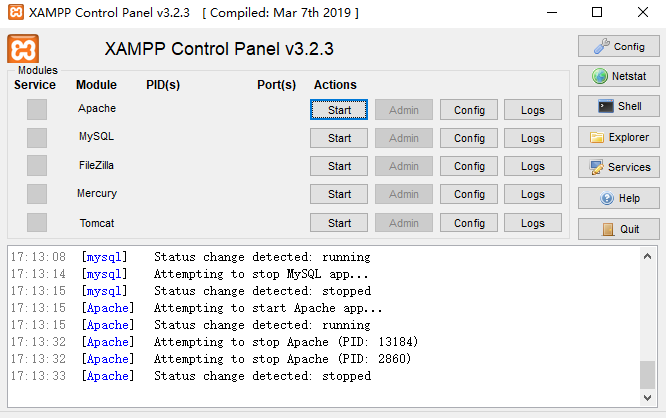Open the Explorer folder button
666x418 pixels.
pos(618,137)
